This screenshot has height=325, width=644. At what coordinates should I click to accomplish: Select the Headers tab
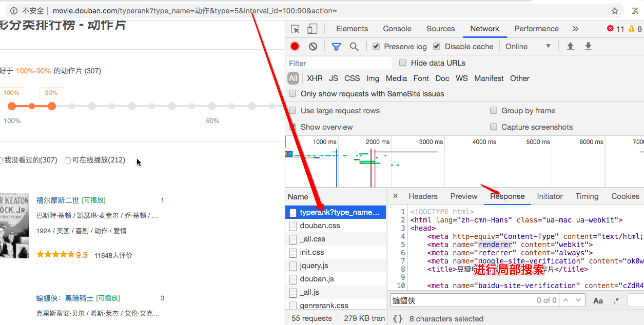[x=423, y=196]
